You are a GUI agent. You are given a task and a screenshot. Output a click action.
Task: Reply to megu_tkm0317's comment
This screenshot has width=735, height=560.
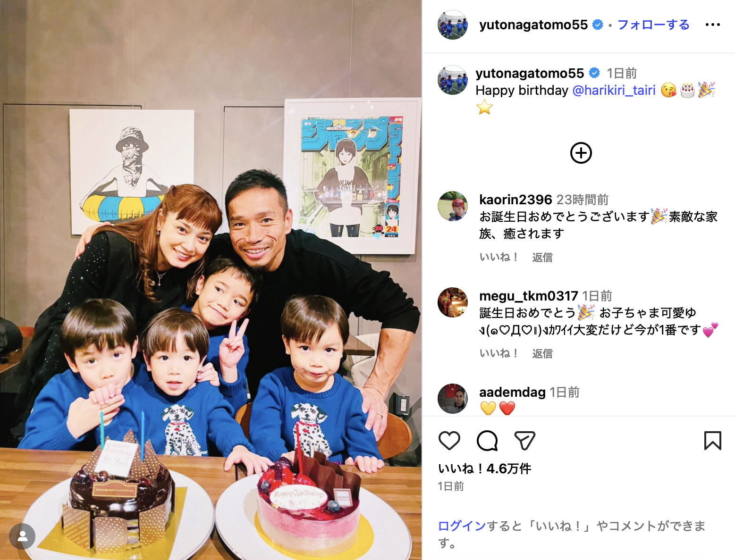click(542, 353)
